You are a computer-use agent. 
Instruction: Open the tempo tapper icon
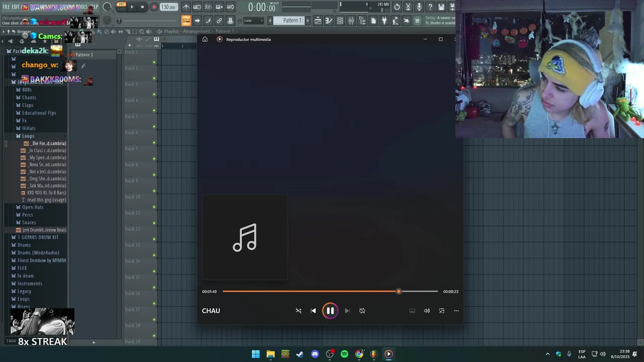(x=395, y=21)
